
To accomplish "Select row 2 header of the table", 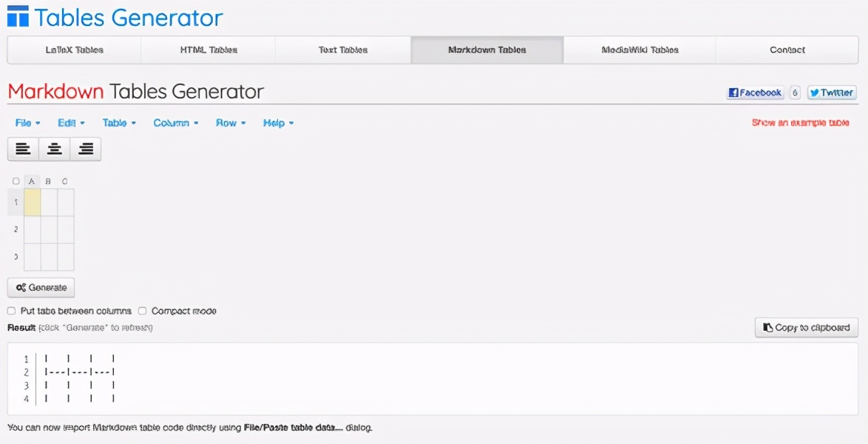I will [x=16, y=229].
